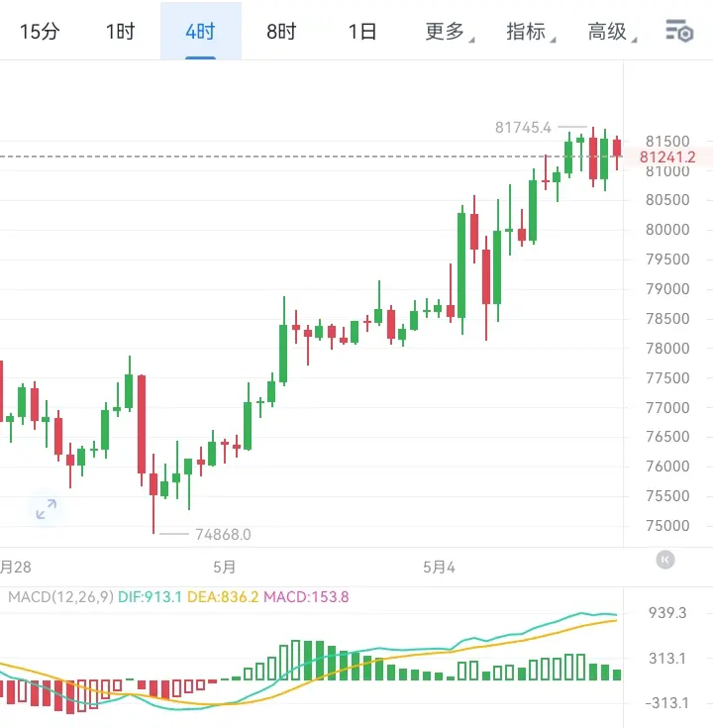Click the 78000 price axis label
This screenshot has height=728, width=713.
pyautogui.click(x=667, y=349)
